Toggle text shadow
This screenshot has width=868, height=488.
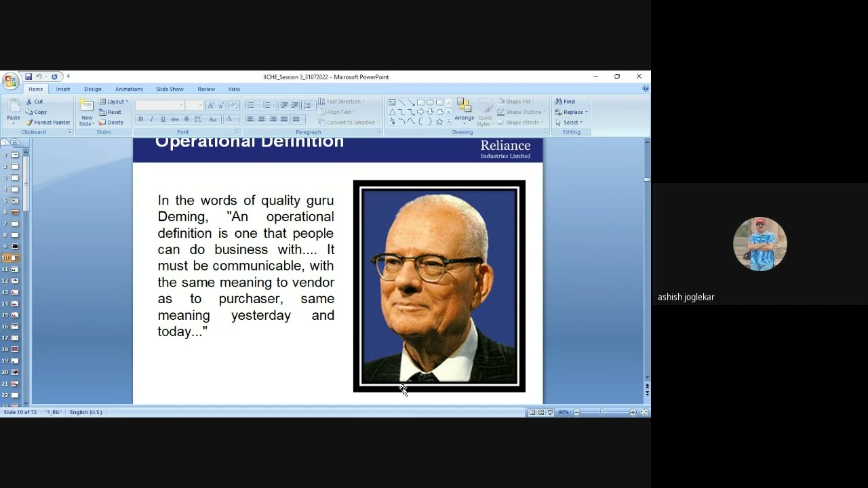186,119
